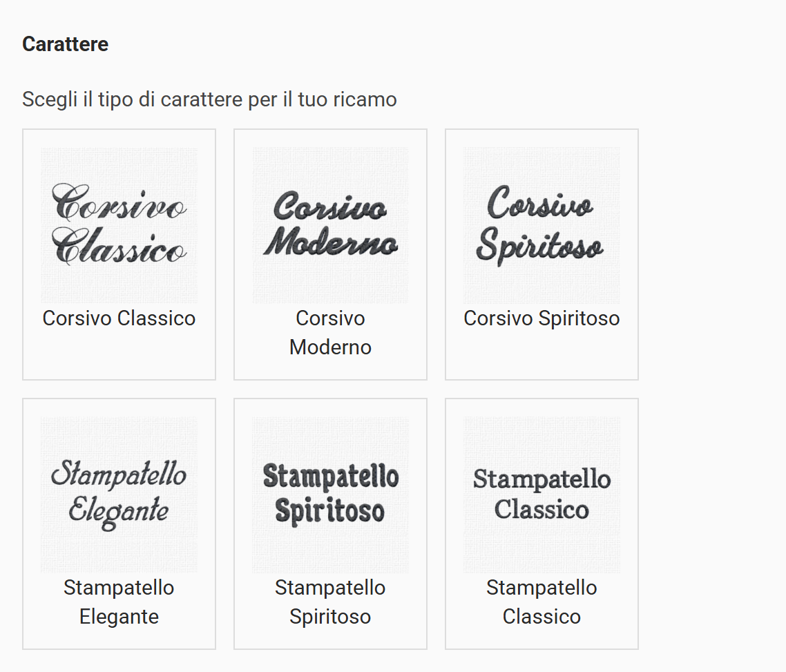The width and height of the screenshot is (786, 672).
Task: Click the Corsivo Moderno embroidery sample image
Action: [330, 225]
